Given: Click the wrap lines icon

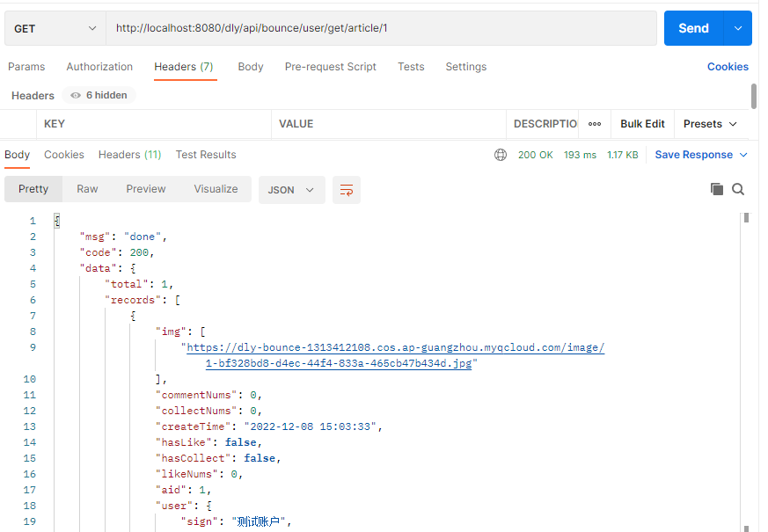Looking at the screenshot, I should (x=347, y=190).
